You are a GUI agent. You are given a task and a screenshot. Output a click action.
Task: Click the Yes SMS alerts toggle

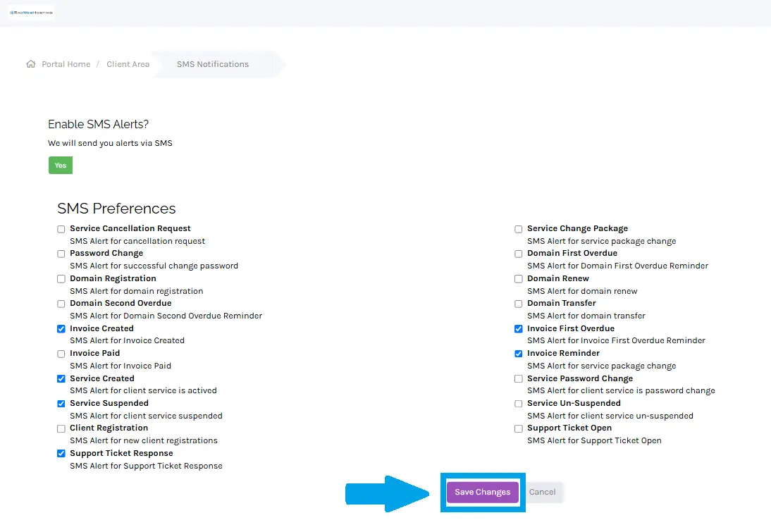click(x=60, y=165)
